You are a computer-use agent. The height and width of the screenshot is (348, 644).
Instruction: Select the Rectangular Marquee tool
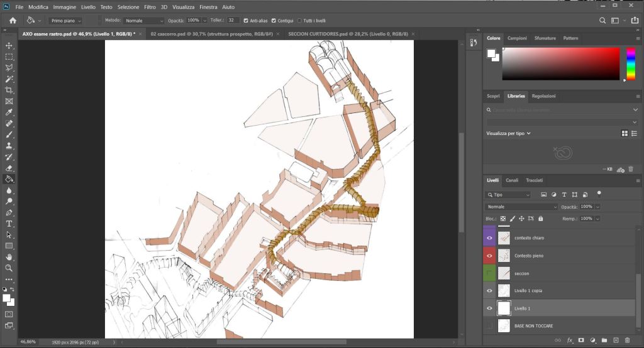(9, 57)
